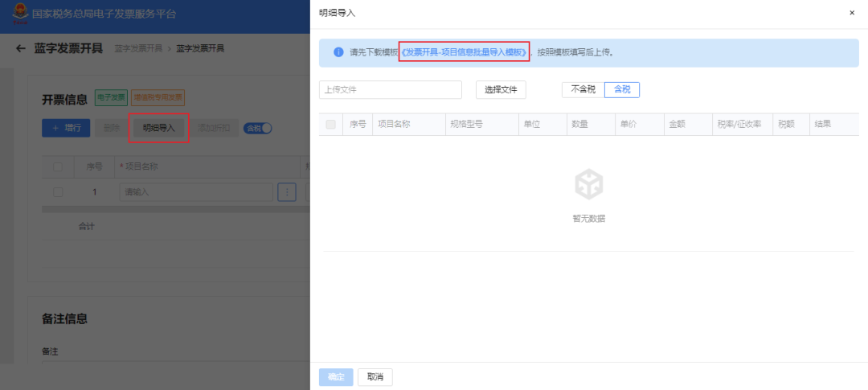Open the 发票开具-项目信息批量导入模板 download link
This screenshot has height=390, width=868.
coord(464,52)
